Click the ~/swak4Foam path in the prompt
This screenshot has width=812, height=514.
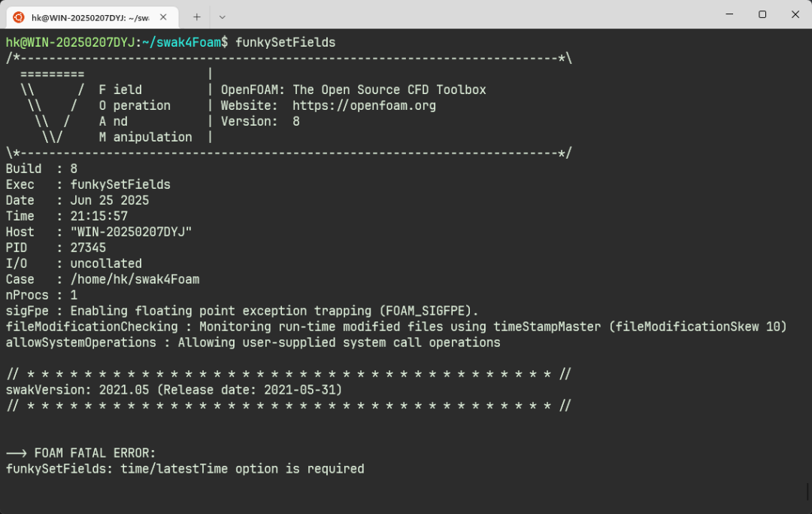[184, 42]
